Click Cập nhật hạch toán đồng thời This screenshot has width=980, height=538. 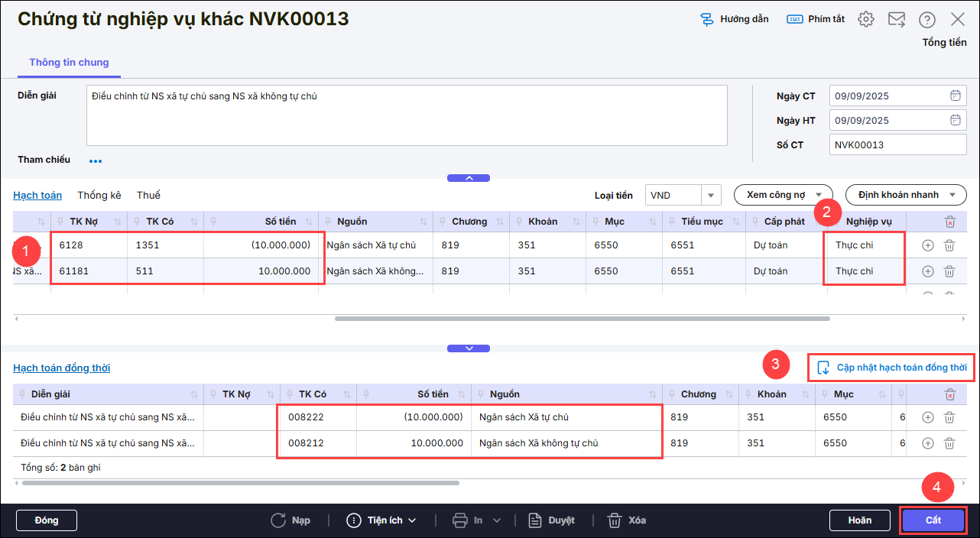(892, 368)
